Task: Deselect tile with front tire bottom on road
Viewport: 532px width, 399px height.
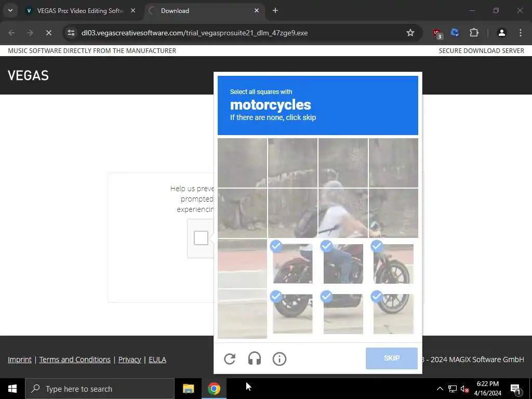Action: pyautogui.click(x=394, y=314)
